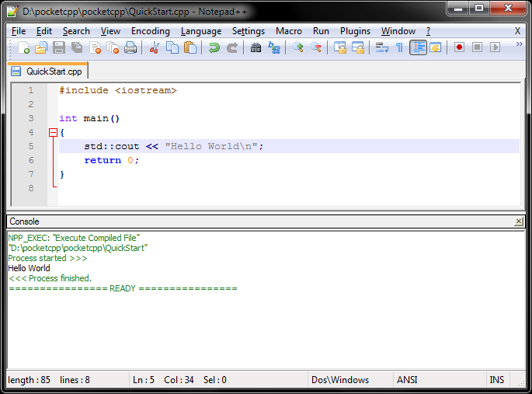Screen dimensions: 532x394
Task: Redo with the gray arrow icon
Action: pyautogui.click(x=232, y=47)
